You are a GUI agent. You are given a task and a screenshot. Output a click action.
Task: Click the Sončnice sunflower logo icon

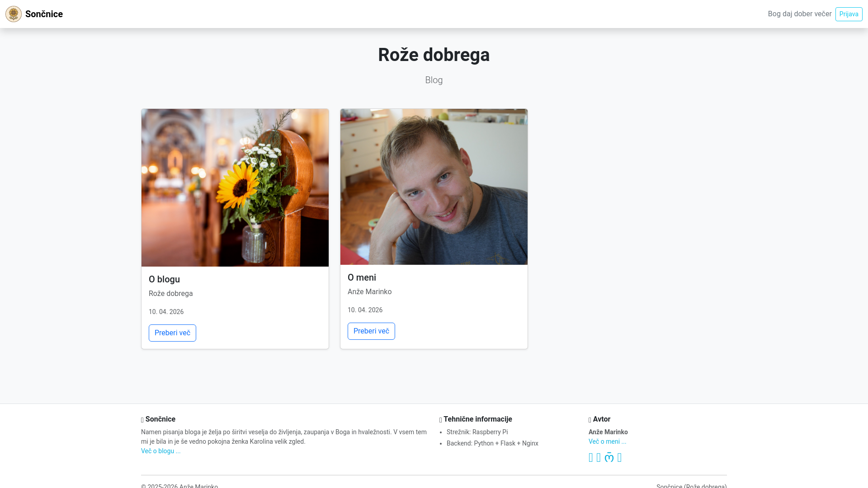[x=14, y=14]
